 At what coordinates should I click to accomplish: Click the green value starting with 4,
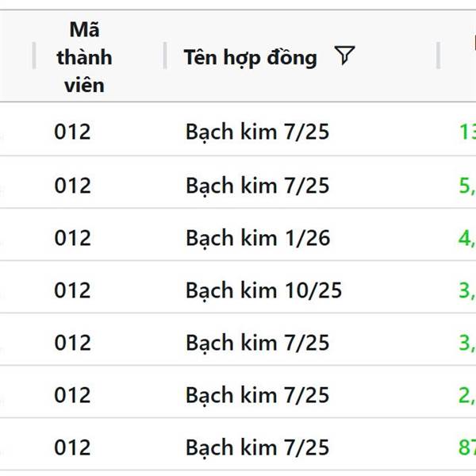coord(467,238)
